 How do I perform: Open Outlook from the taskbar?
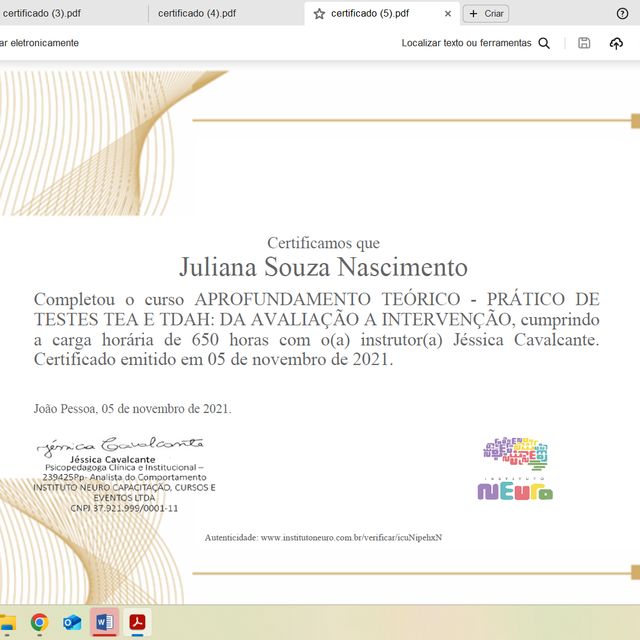coord(72,622)
